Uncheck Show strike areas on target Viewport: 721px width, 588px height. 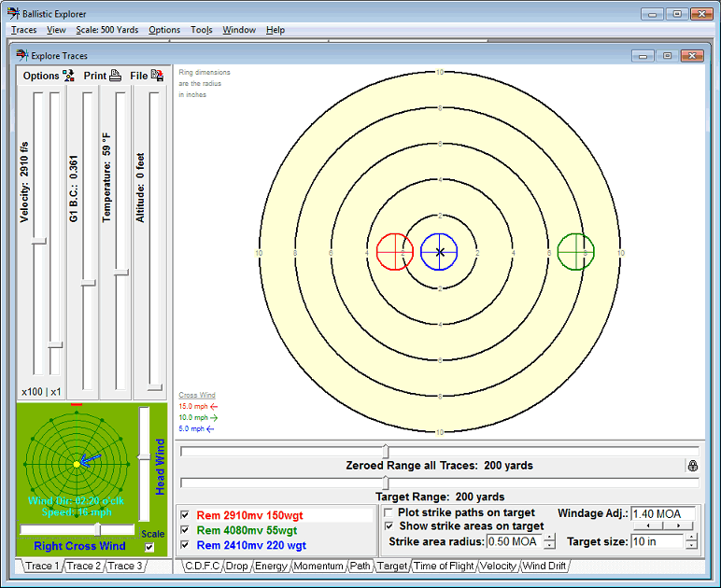click(389, 526)
